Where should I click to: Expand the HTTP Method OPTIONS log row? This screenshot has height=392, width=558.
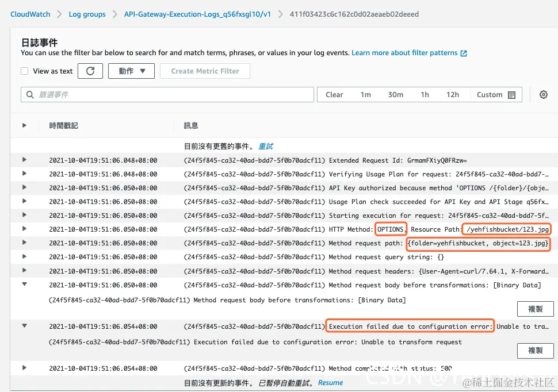pos(24,228)
